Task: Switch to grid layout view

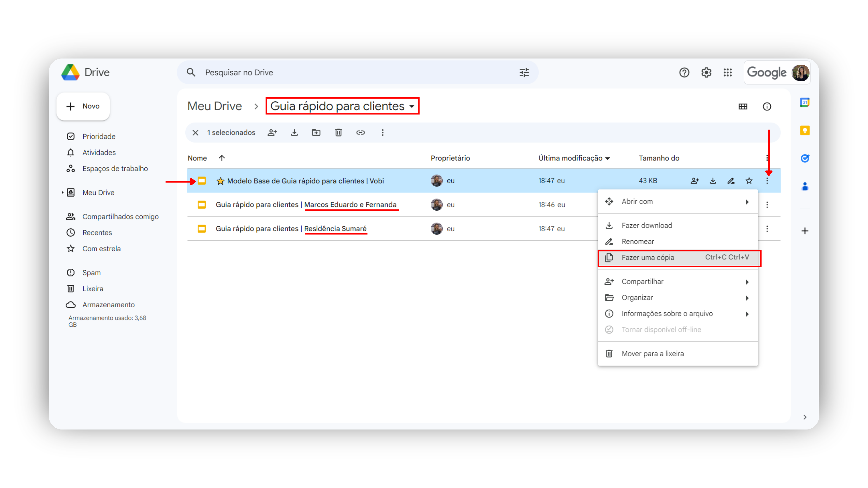Action: click(x=743, y=106)
